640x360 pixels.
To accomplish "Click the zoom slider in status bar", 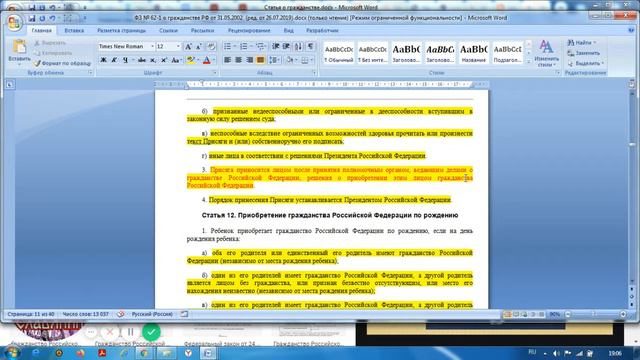I will pos(595,314).
